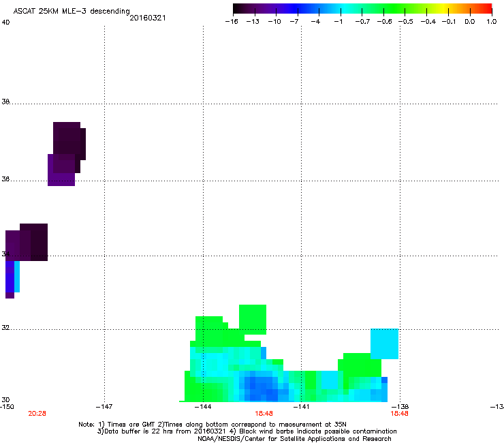Click the NOAA/NESDIS credit line
This screenshot has width=504, height=443.
[294, 439]
